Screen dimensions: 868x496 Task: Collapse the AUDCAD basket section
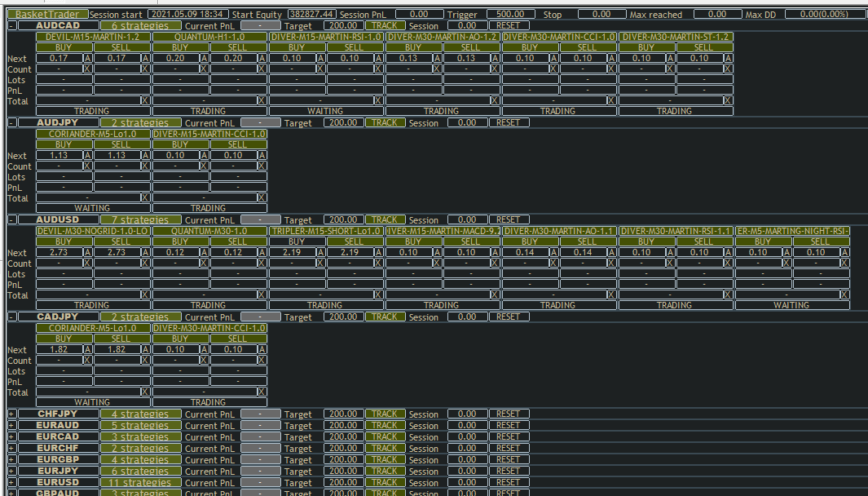11,25
